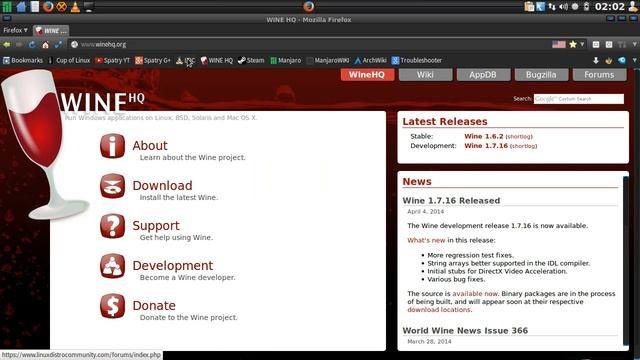
Task: Click the blue pointer tray icon
Action: (540, 7)
